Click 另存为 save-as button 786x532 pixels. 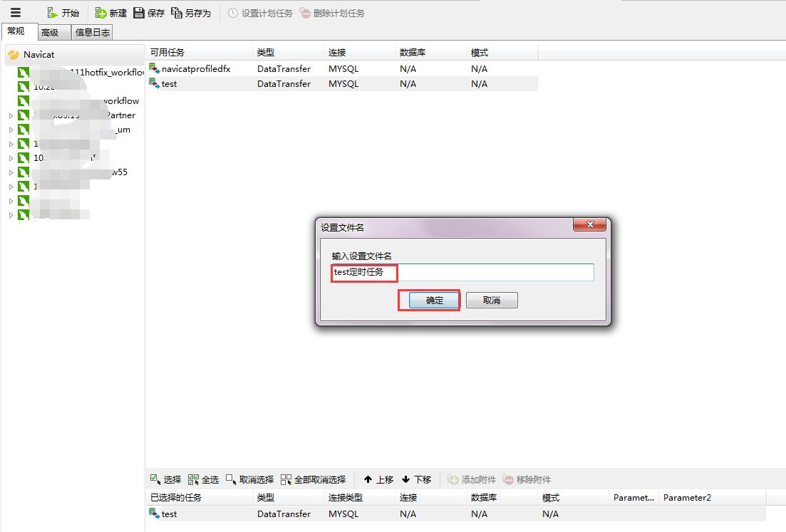tap(191, 13)
